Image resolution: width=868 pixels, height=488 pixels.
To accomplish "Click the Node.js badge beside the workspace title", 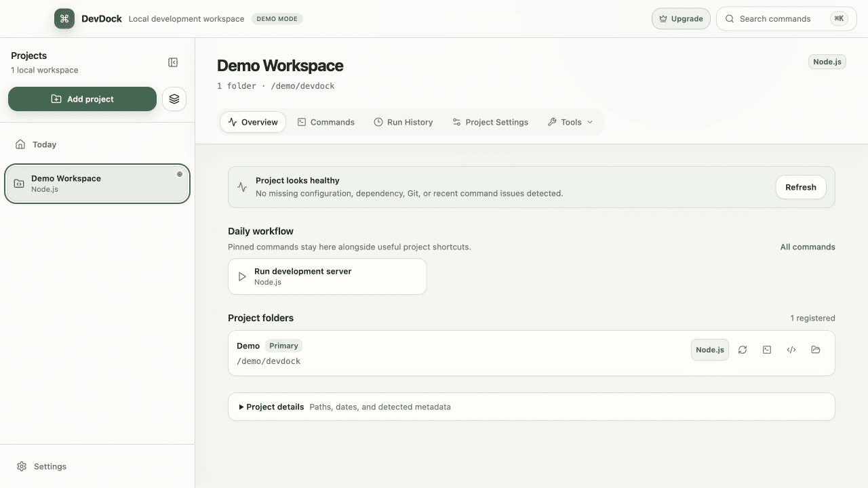I will pos(827,62).
